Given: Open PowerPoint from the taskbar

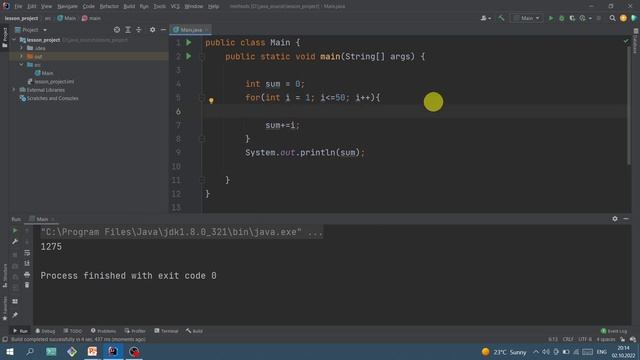Looking at the screenshot, I should [92, 351].
